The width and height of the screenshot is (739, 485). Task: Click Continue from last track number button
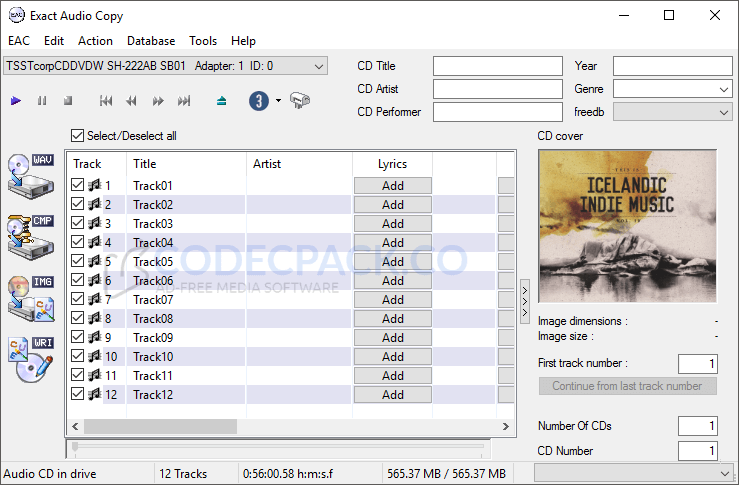point(628,386)
